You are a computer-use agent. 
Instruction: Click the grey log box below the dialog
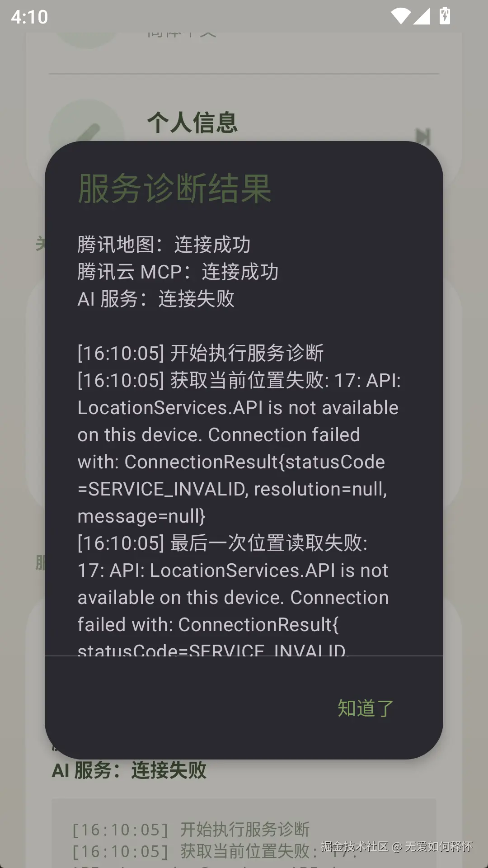pos(244,833)
